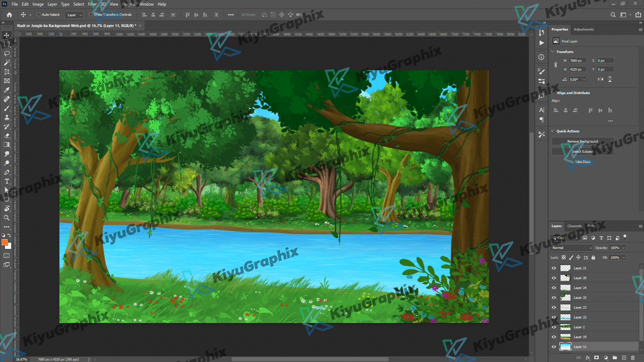Click the View More link
The width and height of the screenshot is (644, 362).
tap(583, 161)
